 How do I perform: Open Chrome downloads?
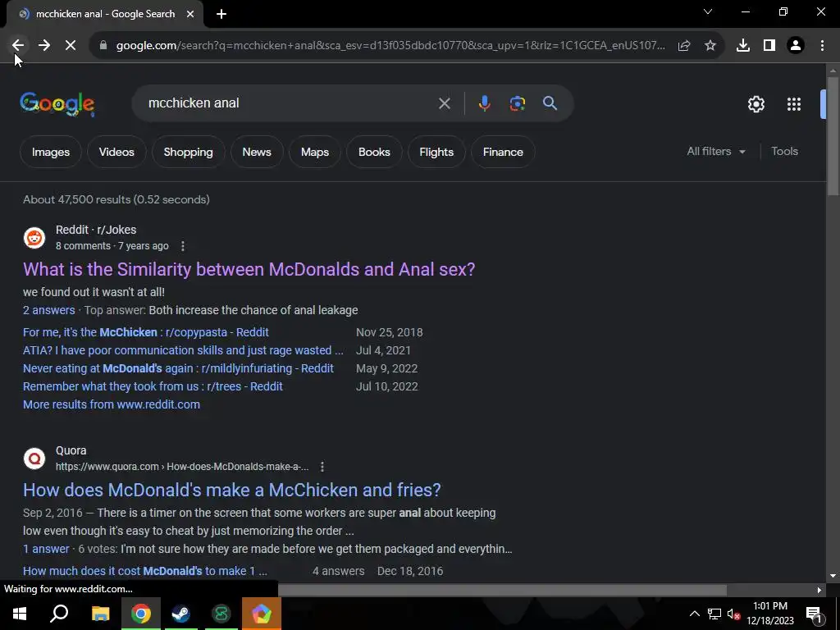pyautogui.click(x=743, y=46)
